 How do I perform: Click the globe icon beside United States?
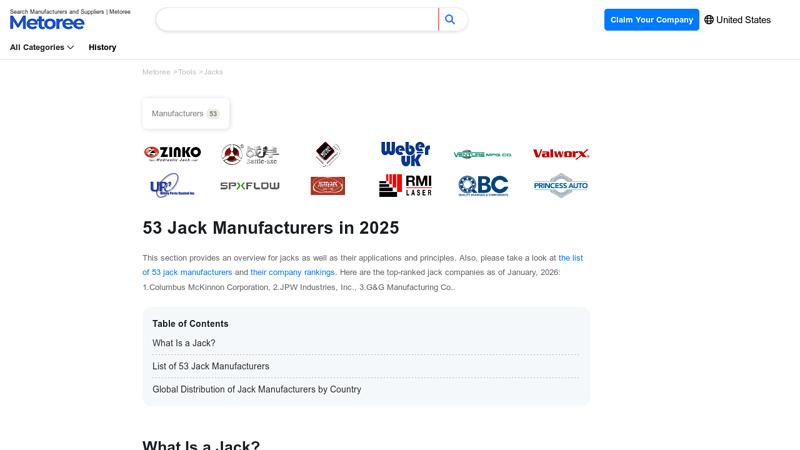(709, 20)
